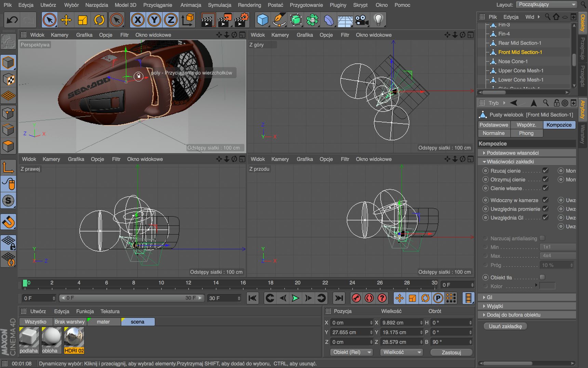Image resolution: width=588 pixels, height=368 pixels.
Task: Toggle Z axis lock icon
Action: pyautogui.click(x=171, y=20)
